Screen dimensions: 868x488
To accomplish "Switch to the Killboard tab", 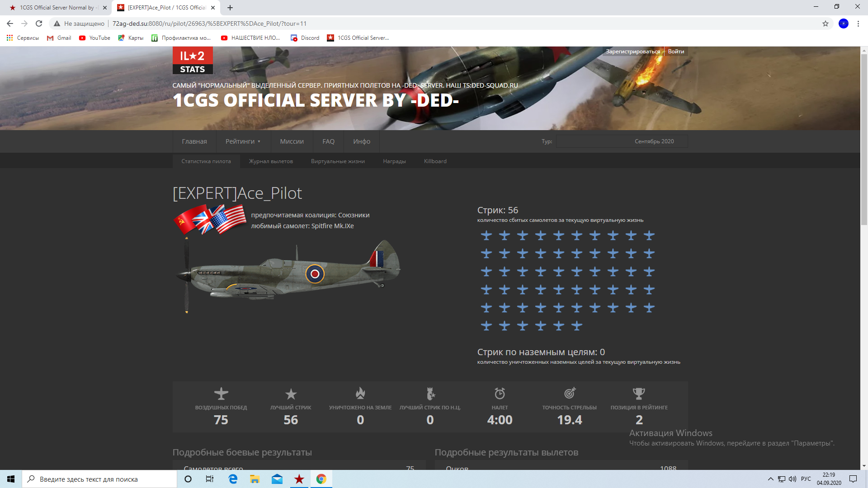I will (435, 161).
